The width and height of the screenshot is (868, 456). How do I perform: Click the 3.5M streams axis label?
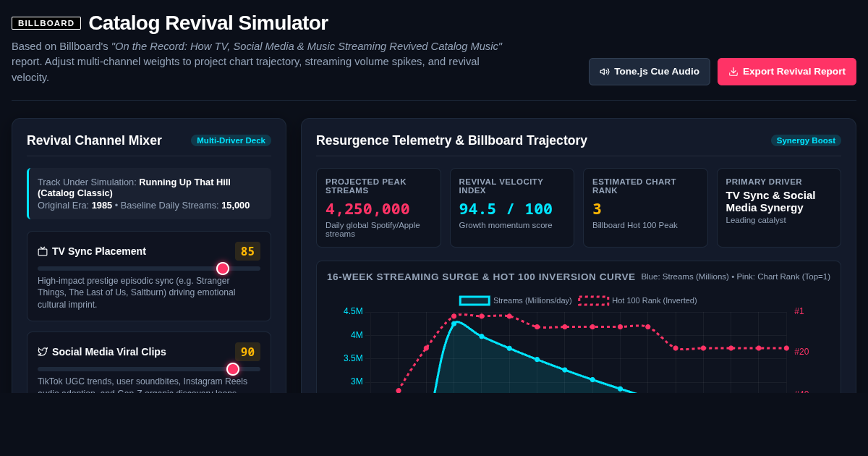[353, 358]
